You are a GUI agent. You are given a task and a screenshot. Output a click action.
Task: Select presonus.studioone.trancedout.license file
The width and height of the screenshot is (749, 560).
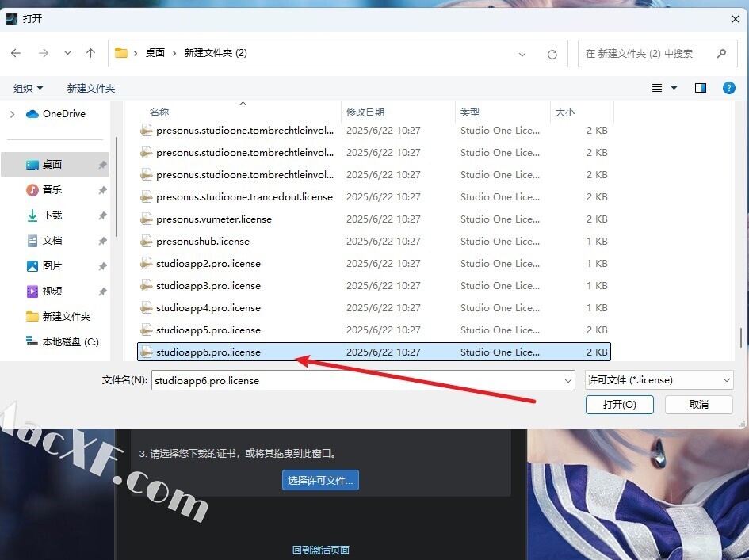(374, 197)
